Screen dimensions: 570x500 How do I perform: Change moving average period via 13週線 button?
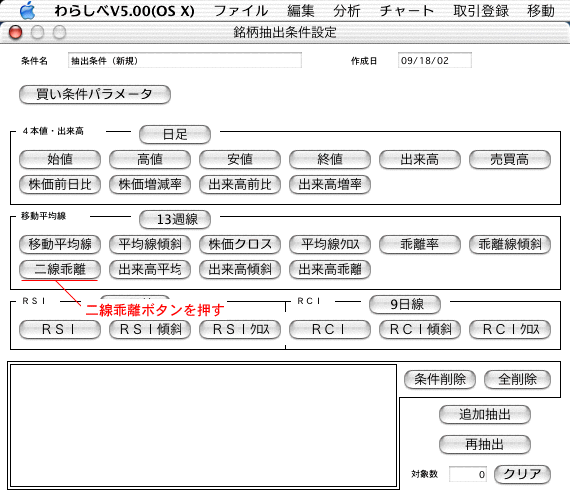[x=175, y=219]
